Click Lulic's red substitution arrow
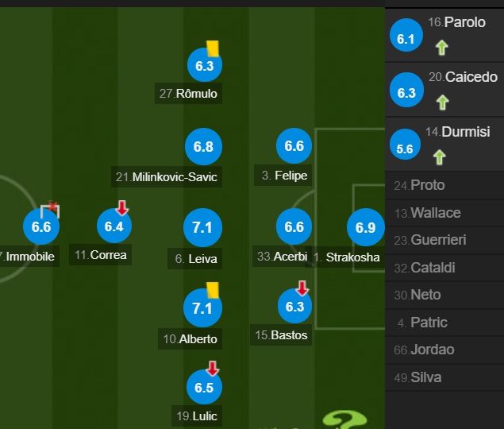This screenshot has width=504, height=429. 212,368
